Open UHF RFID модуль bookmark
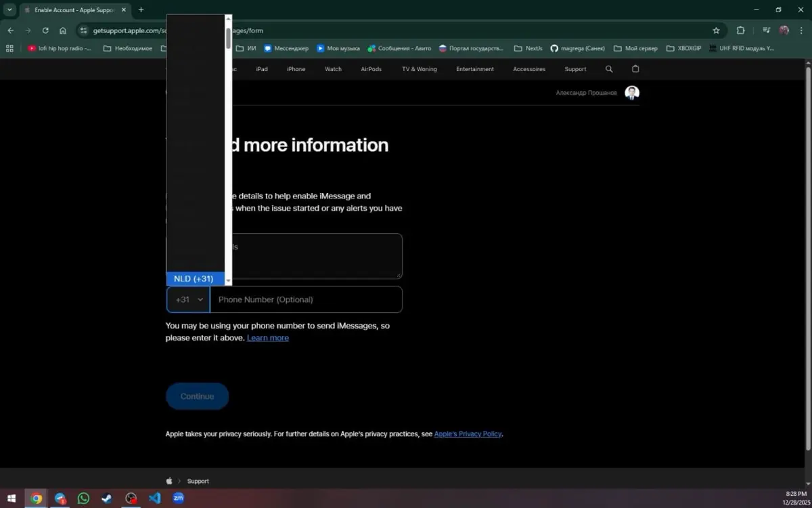812x508 pixels. tap(742, 48)
